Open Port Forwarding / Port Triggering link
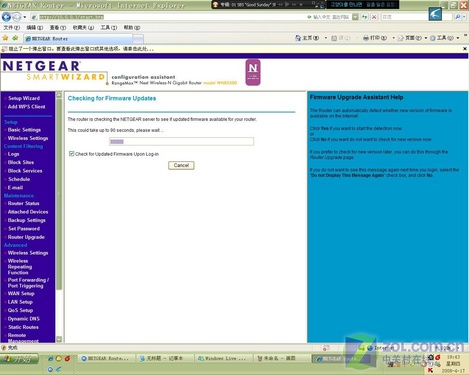 click(28, 283)
